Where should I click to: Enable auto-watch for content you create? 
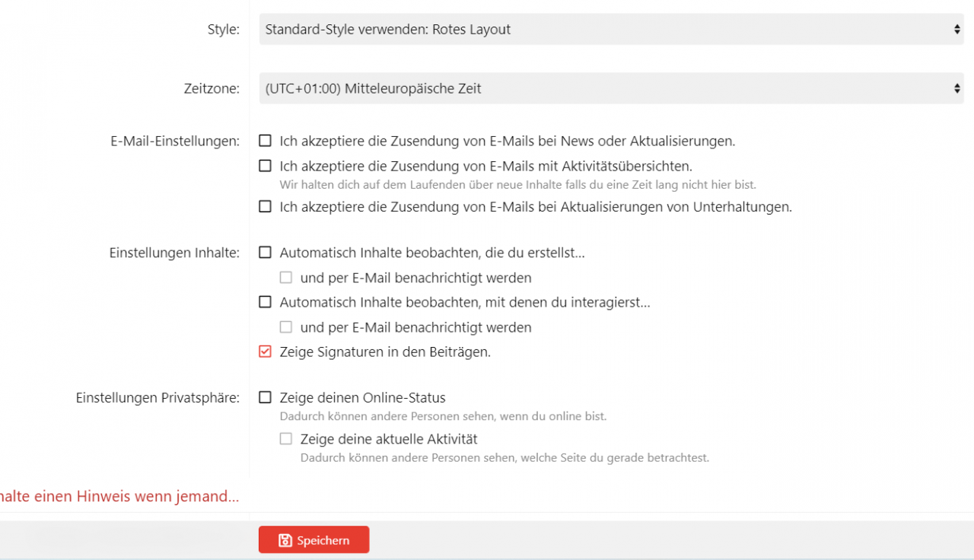265,253
